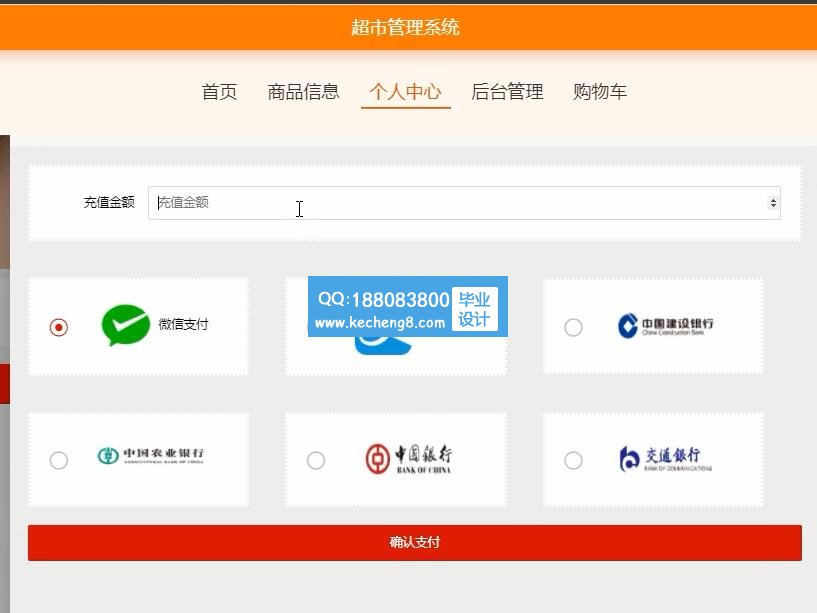Click the 确认支付 red button
This screenshot has height=613, width=817.
click(x=415, y=543)
